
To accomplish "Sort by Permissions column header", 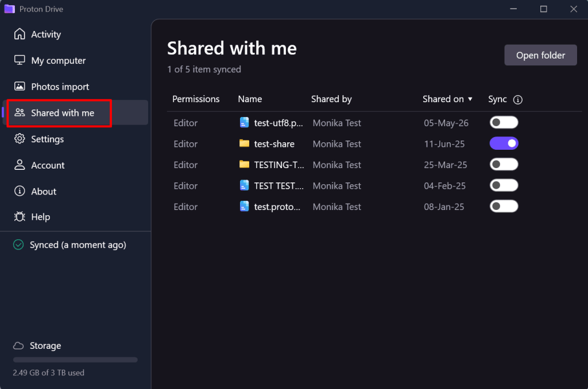I will tap(196, 99).
